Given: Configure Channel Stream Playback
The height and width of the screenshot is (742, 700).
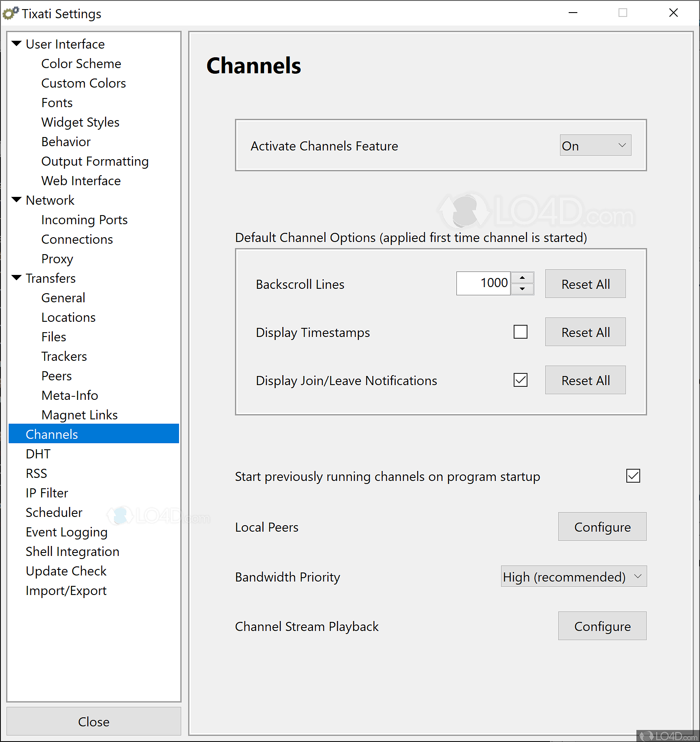Looking at the screenshot, I should click(x=602, y=626).
